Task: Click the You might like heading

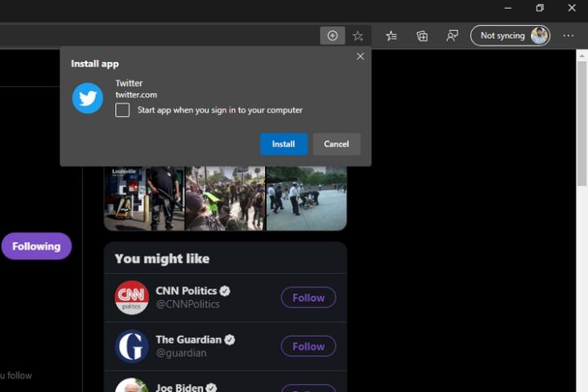Action: click(162, 258)
